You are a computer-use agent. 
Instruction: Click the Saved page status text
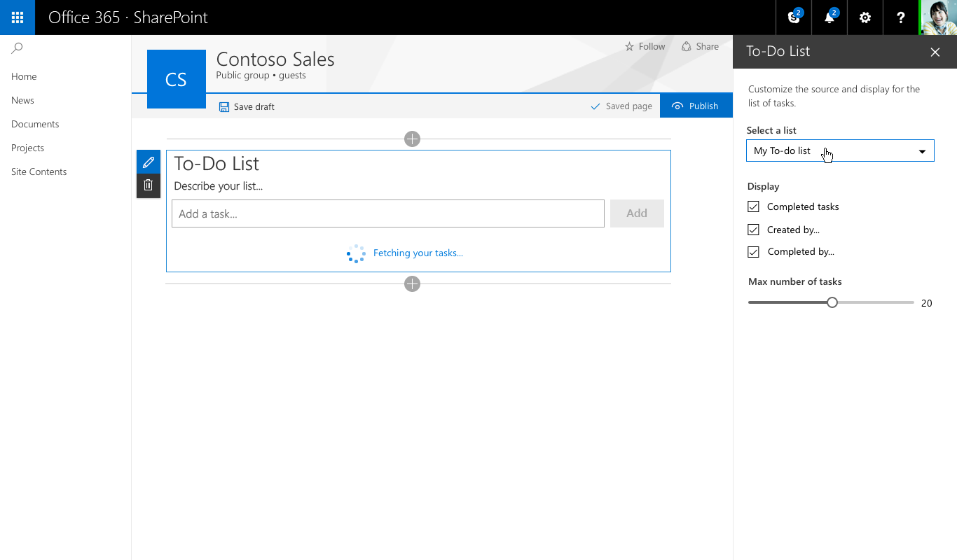pyautogui.click(x=629, y=106)
